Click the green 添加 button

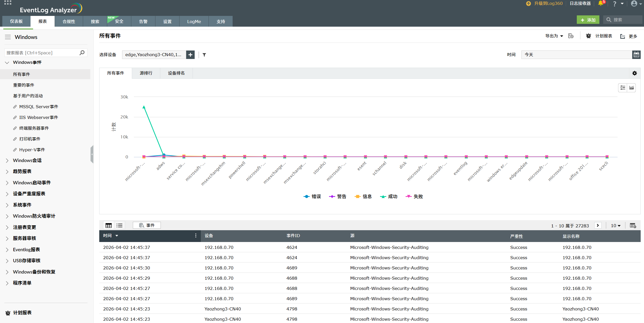click(x=588, y=20)
